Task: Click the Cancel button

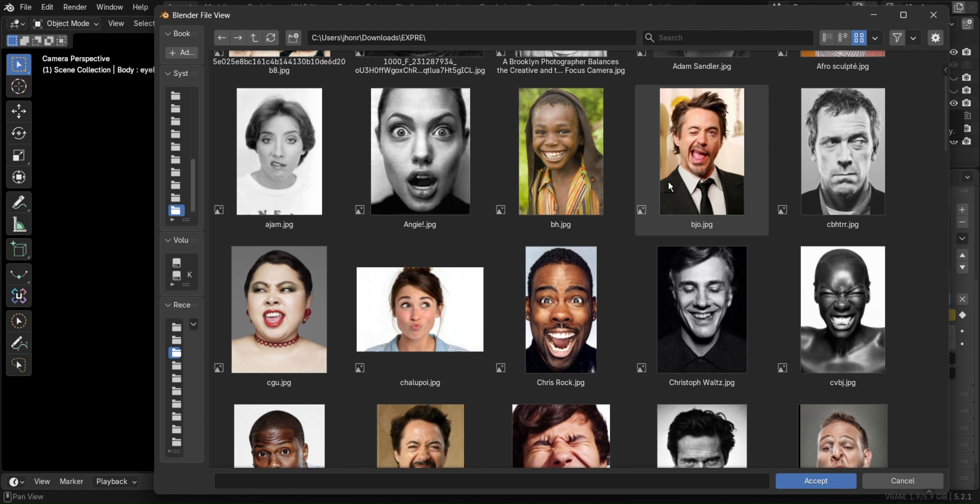Action: pyautogui.click(x=903, y=481)
